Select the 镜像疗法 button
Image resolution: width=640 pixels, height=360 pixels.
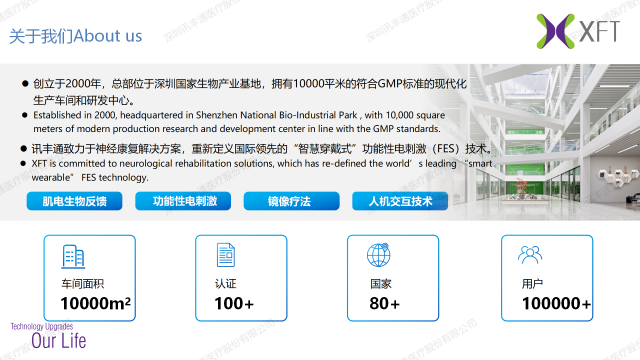(291, 201)
